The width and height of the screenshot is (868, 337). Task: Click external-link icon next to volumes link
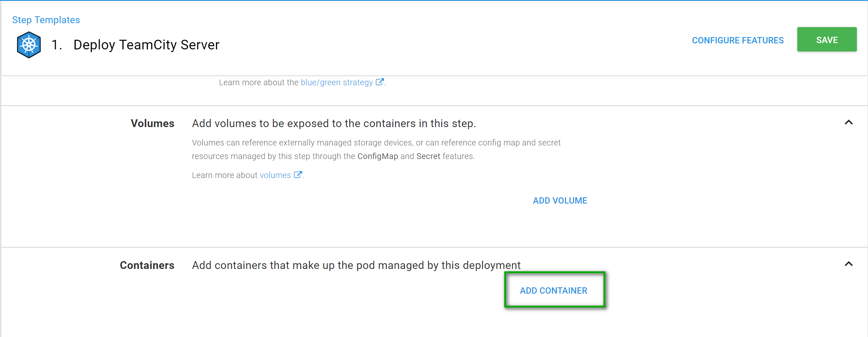tap(298, 175)
